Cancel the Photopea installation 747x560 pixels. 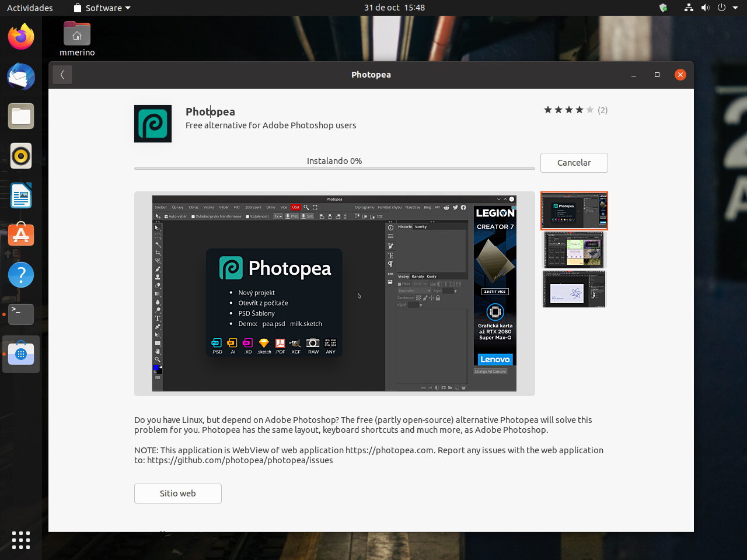pyautogui.click(x=574, y=163)
